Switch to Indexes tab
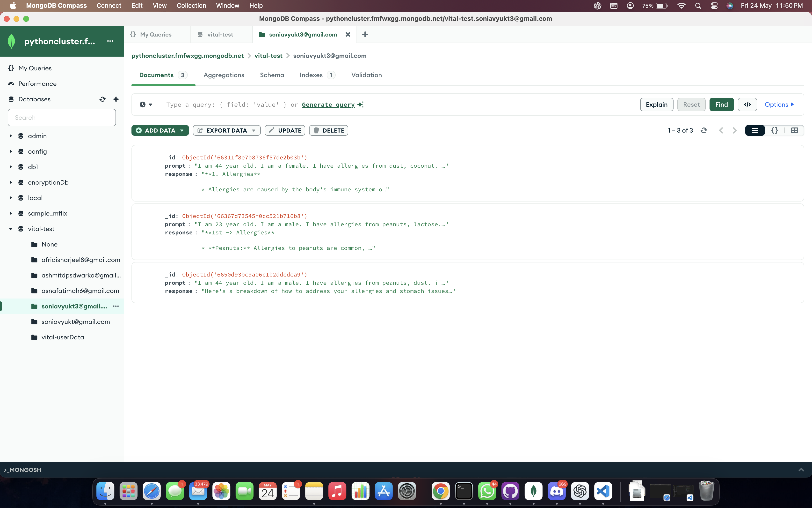Screen dimensions: 812x508 point(317,75)
